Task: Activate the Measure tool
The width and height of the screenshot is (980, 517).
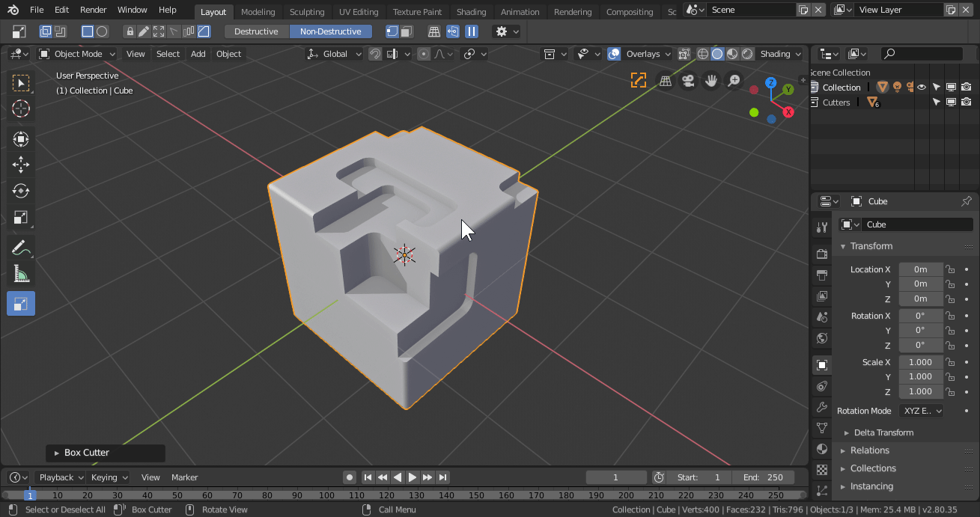Action: click(21, 274)
